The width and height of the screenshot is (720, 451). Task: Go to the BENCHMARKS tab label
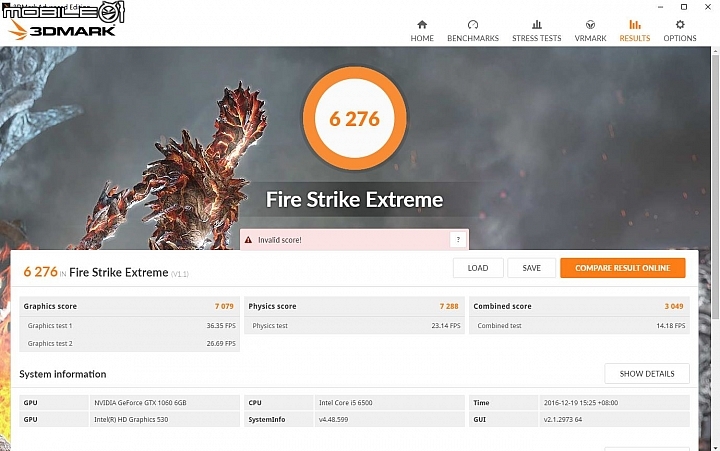tap(472, 38)
